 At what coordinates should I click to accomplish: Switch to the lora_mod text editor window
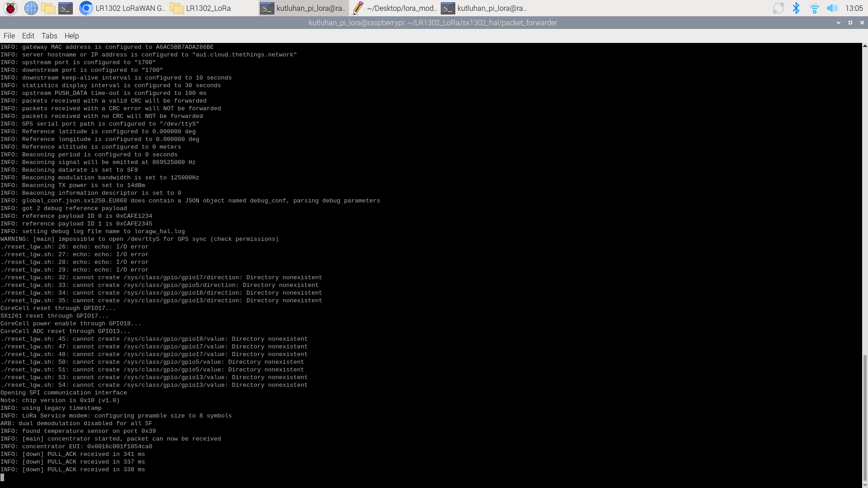tap(394, 8)
